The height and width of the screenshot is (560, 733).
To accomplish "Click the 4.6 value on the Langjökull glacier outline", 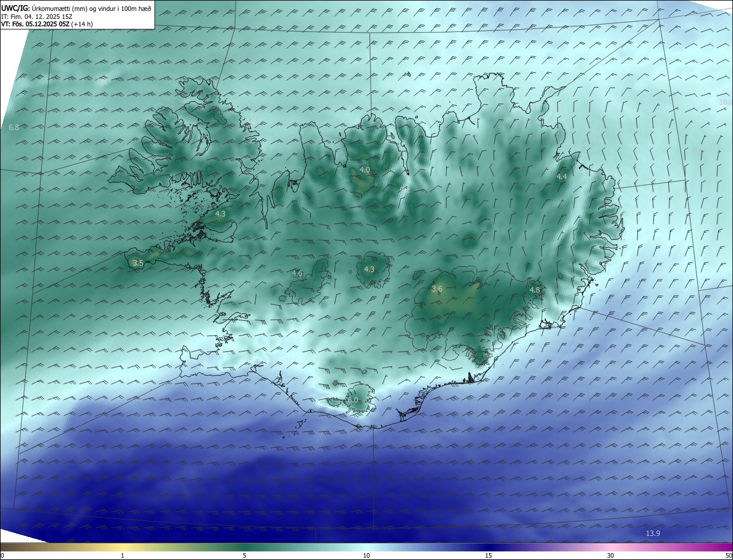I will [x=297, y=274].
